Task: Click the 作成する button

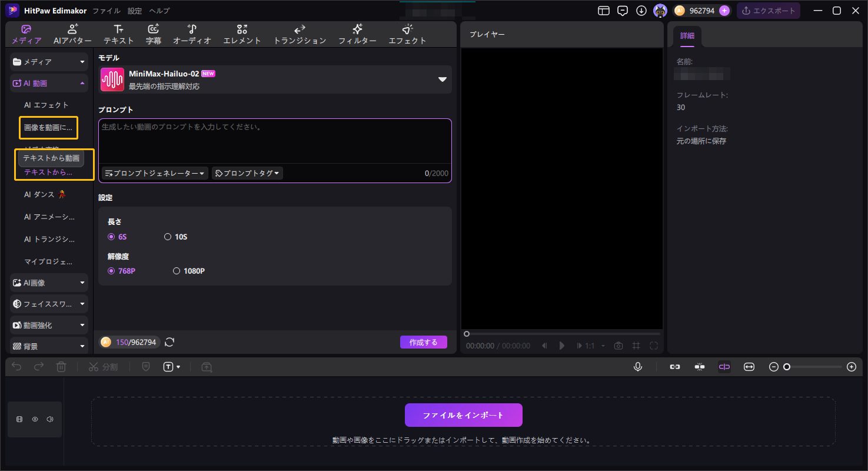Action: [x=423, y=341]
